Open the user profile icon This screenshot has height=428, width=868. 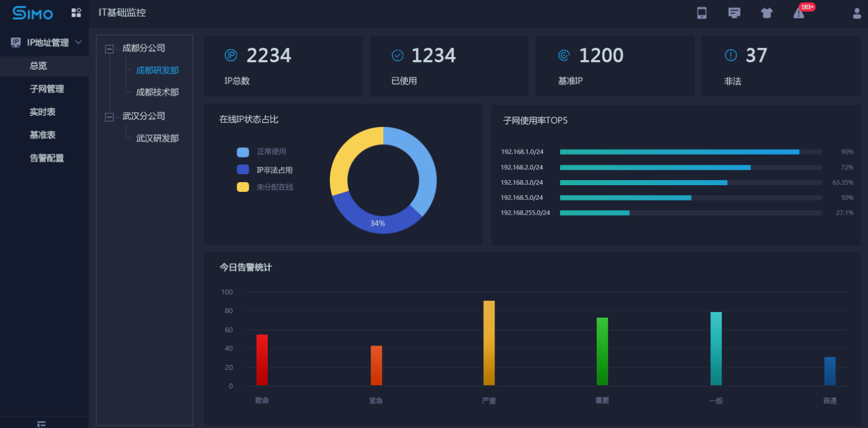coord(857,13)
